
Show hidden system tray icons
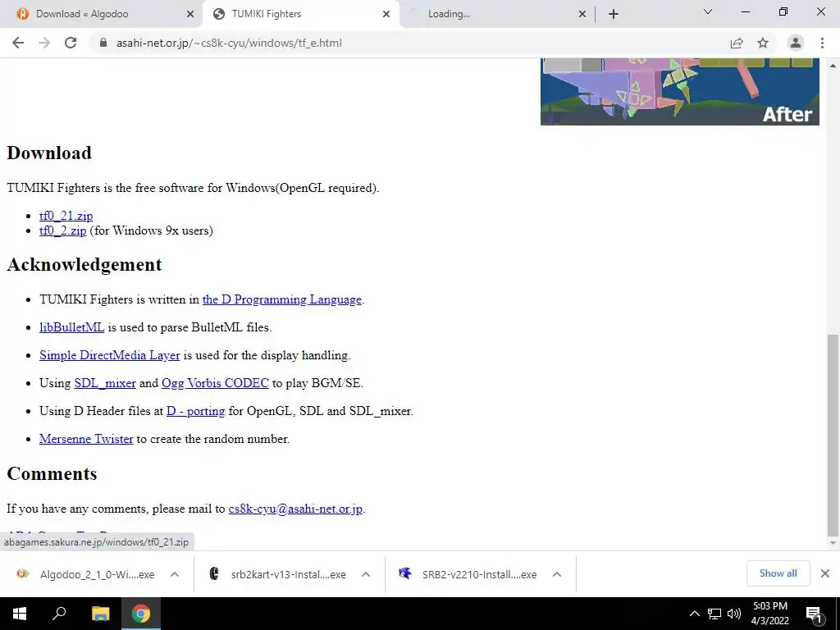point(694,614)
